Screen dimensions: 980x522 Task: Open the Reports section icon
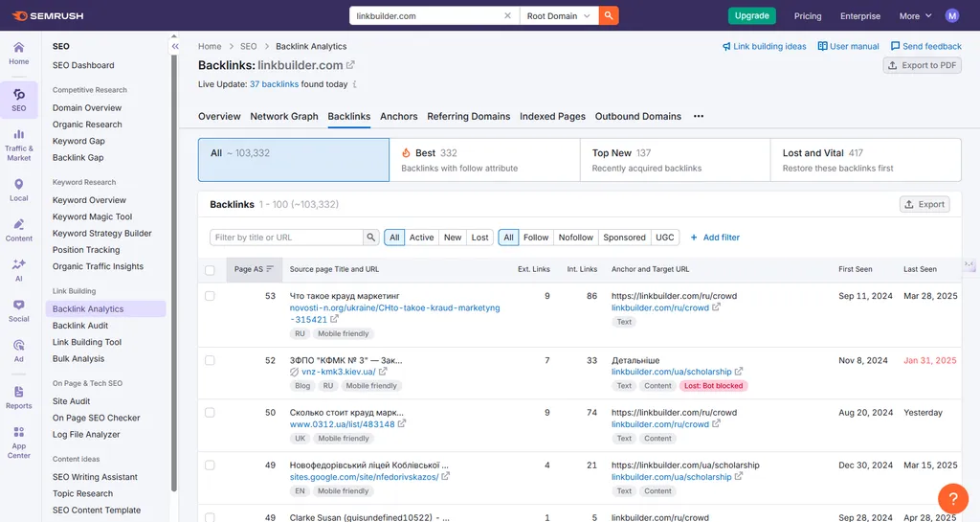(19, 397)
